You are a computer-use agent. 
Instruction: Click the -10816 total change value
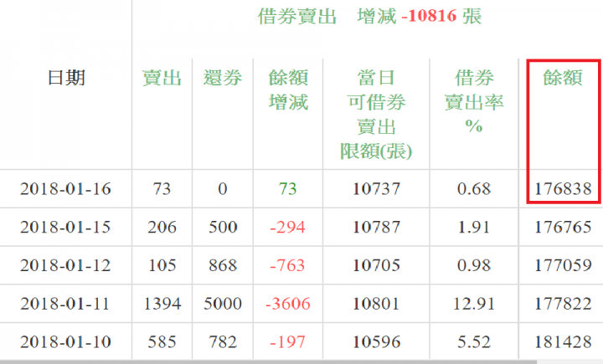429,16
